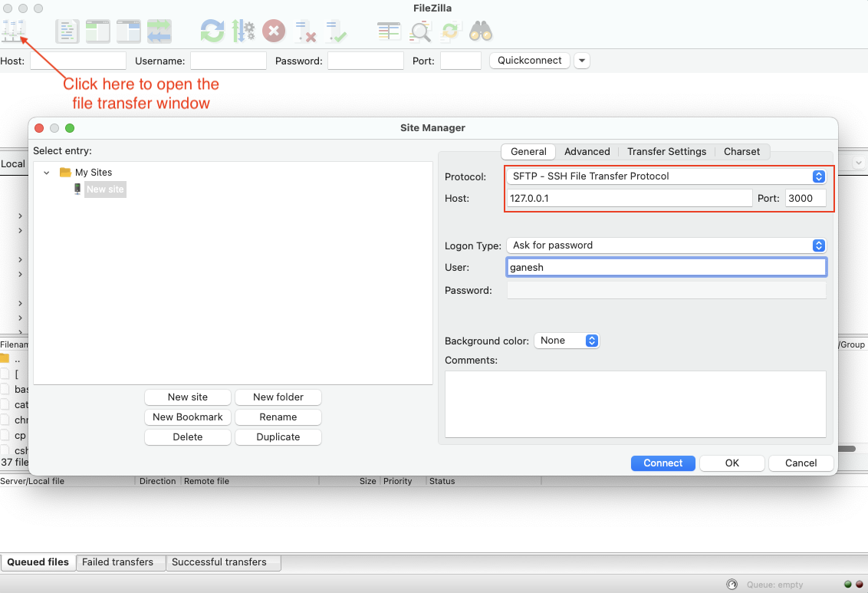868x593 pixels.
Task: Open the Queued files tab
Action: pyautogui.click(x=38, y=562)
